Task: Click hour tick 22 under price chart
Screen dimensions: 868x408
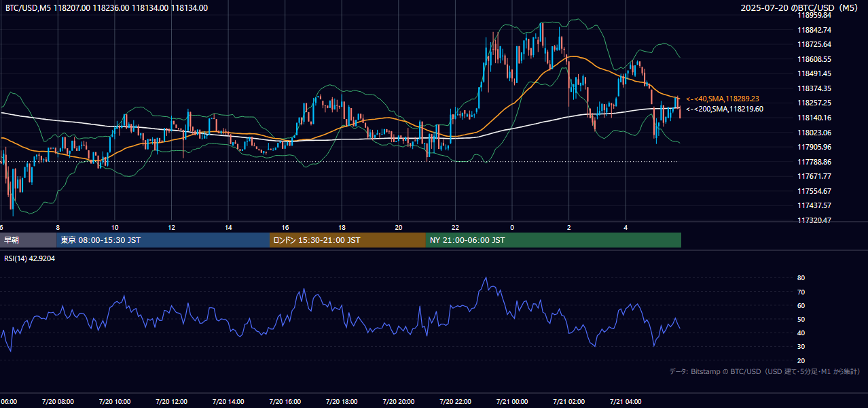Action: (x=455, y=227)
